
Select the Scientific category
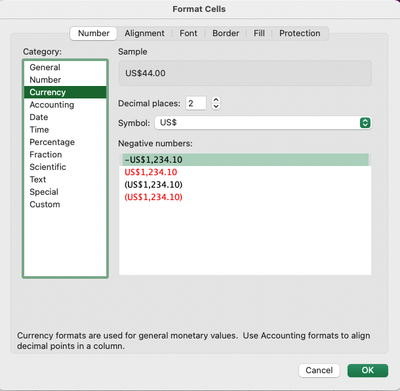[65, 167]
